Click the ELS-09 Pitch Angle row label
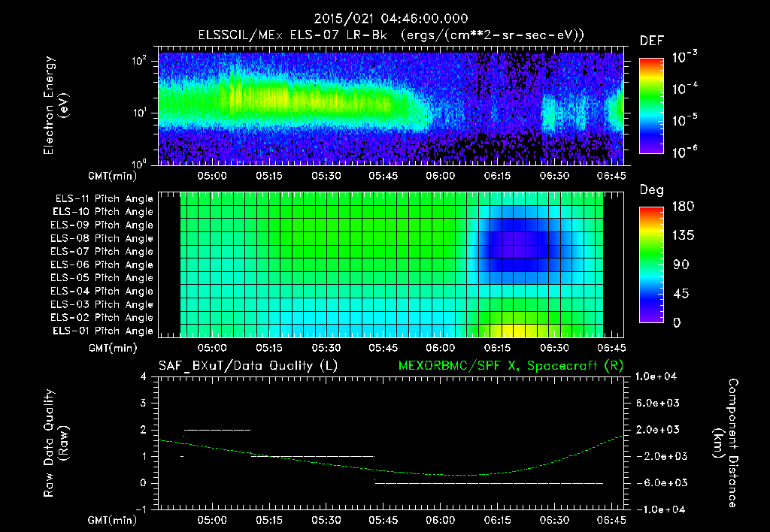This screenshot has width=770, height=532. (102, 225)
